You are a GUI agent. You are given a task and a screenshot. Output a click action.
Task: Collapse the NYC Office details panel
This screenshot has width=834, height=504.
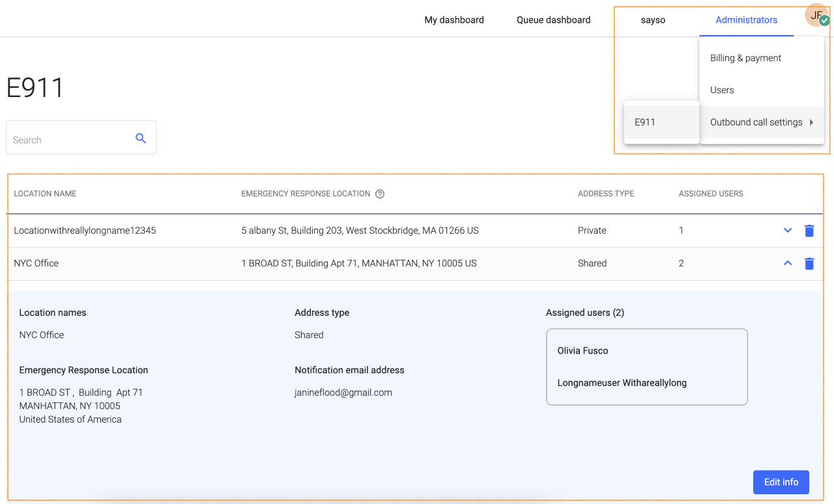(787, 263)
